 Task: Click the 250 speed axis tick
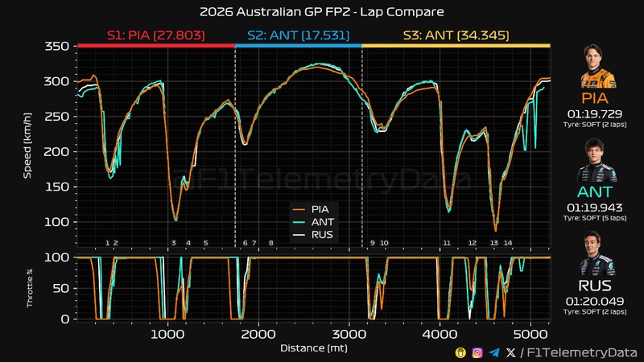click(56, 117)
